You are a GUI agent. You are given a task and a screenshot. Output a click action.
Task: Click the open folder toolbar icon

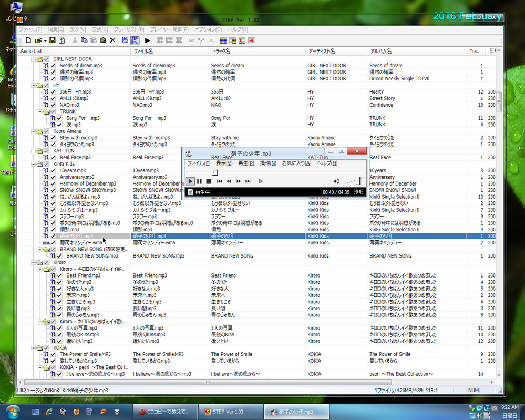click(38, 40)
